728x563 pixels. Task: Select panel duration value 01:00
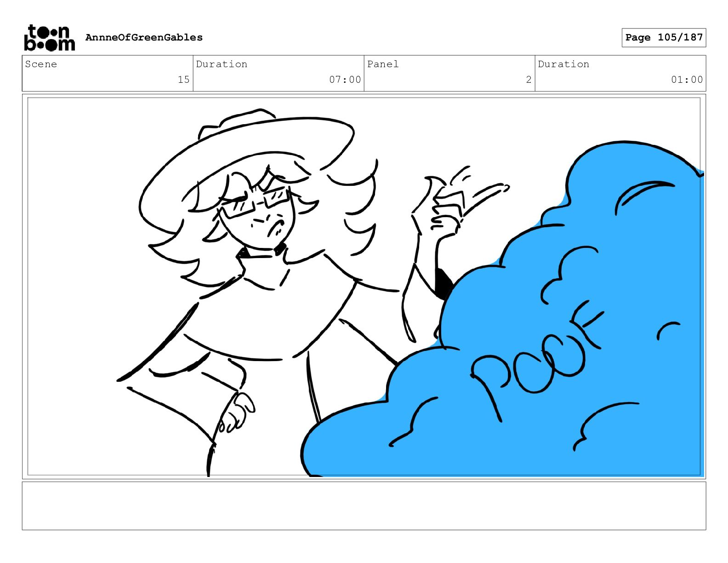pyautogui.click(x=687, y=80)
